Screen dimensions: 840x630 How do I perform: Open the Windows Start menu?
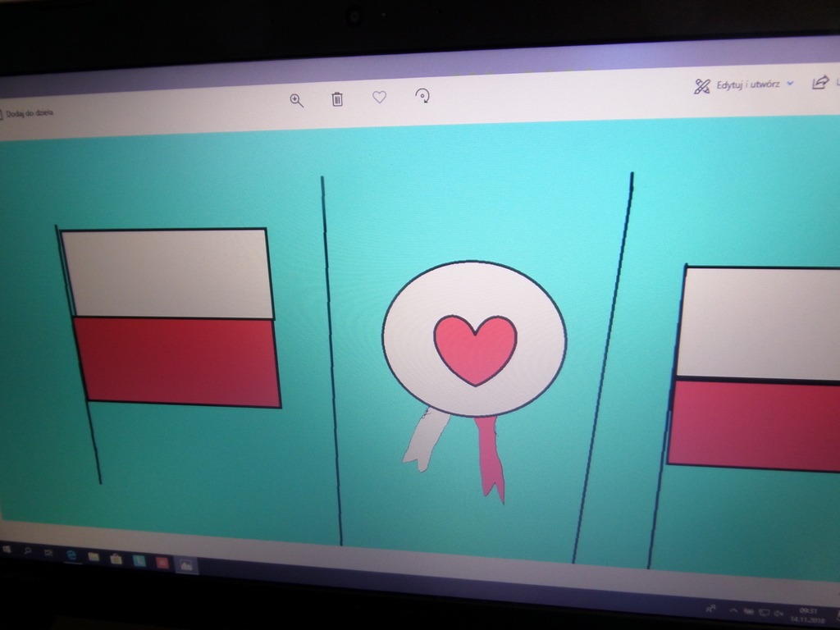click(x=7, y=548)
